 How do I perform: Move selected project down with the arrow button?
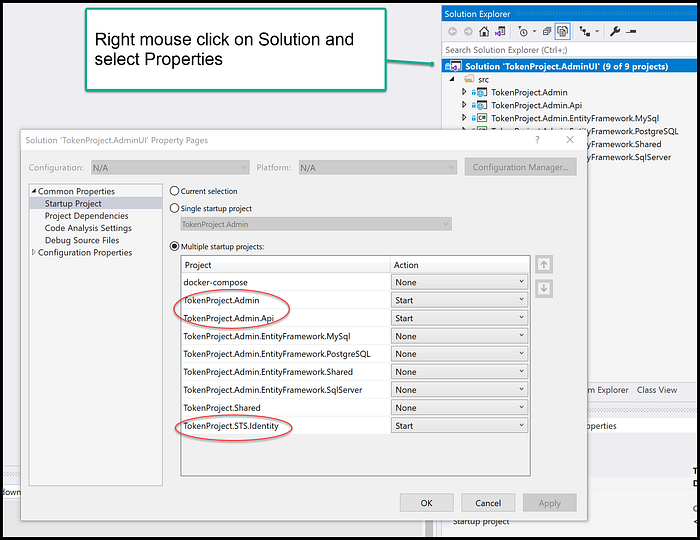544,288
